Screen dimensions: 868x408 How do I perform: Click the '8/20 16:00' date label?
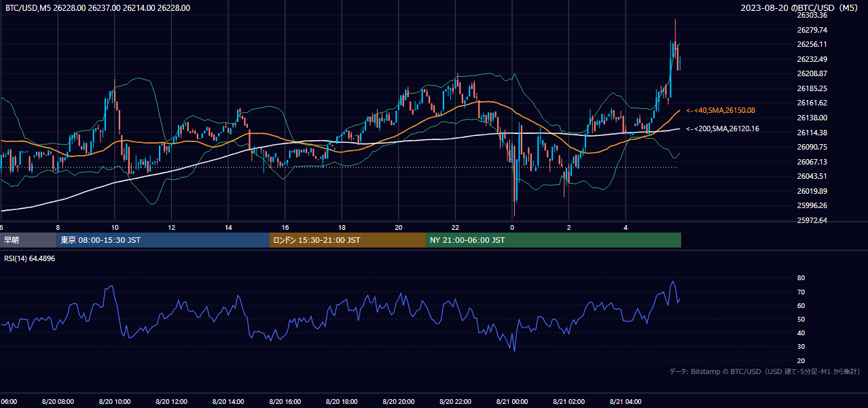pyautogui.click(x=285, y=402)
